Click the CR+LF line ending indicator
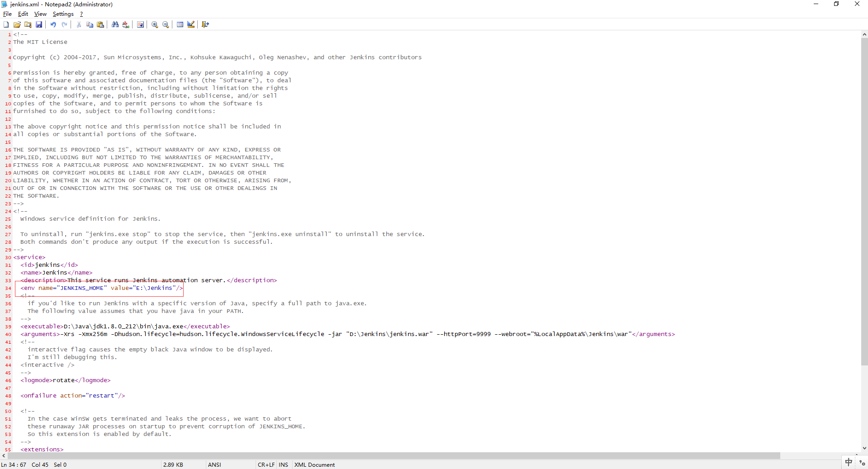Image resolution: width=868 pixels, height=469 pixels. pos(266,465)
